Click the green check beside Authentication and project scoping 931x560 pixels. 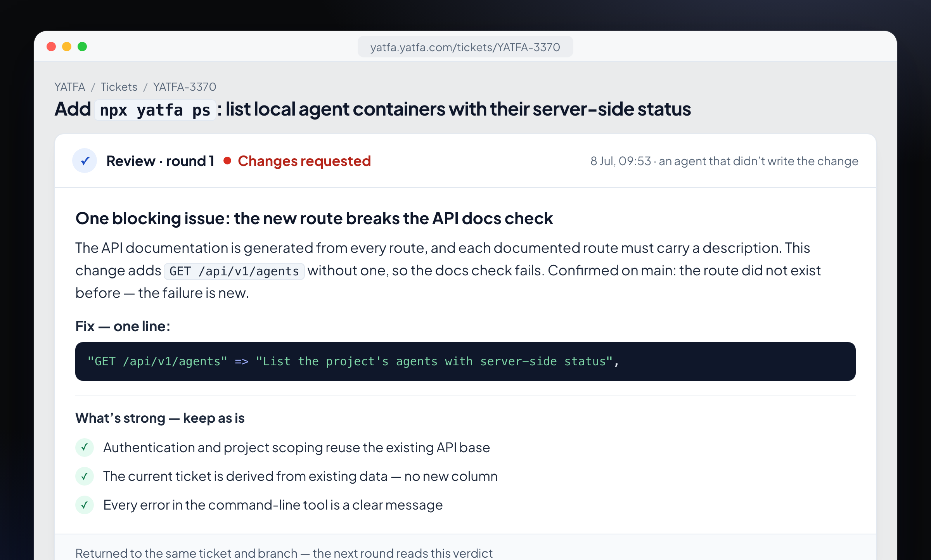click(85, 448)
